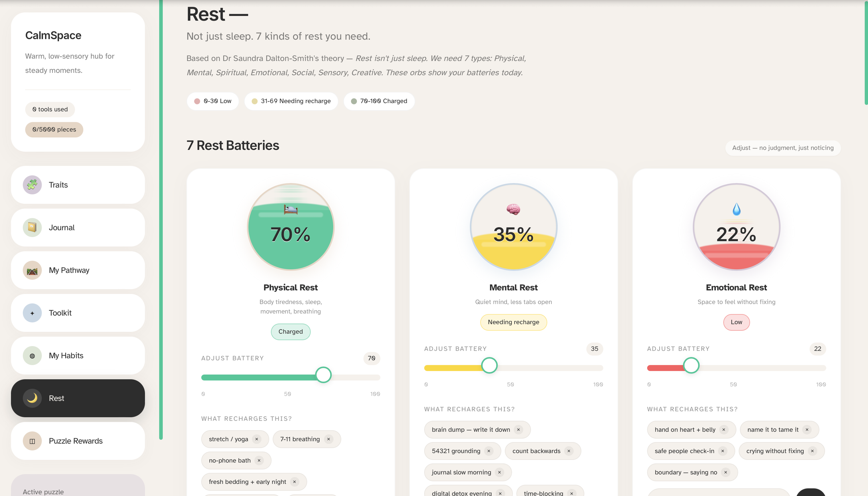
Task: Click the Physical Rest battery slider handle
Action: coord(323,375)
